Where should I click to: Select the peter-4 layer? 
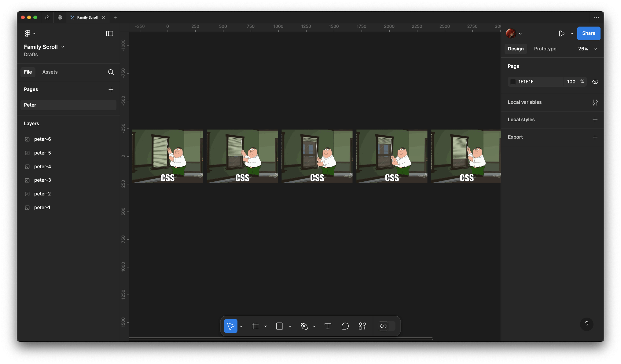point(42,167)
